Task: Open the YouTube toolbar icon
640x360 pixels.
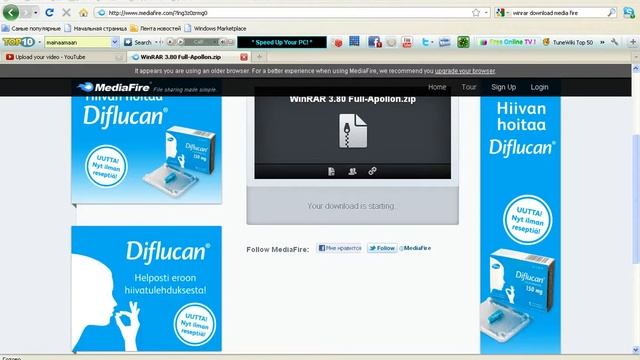Action: 407,42
